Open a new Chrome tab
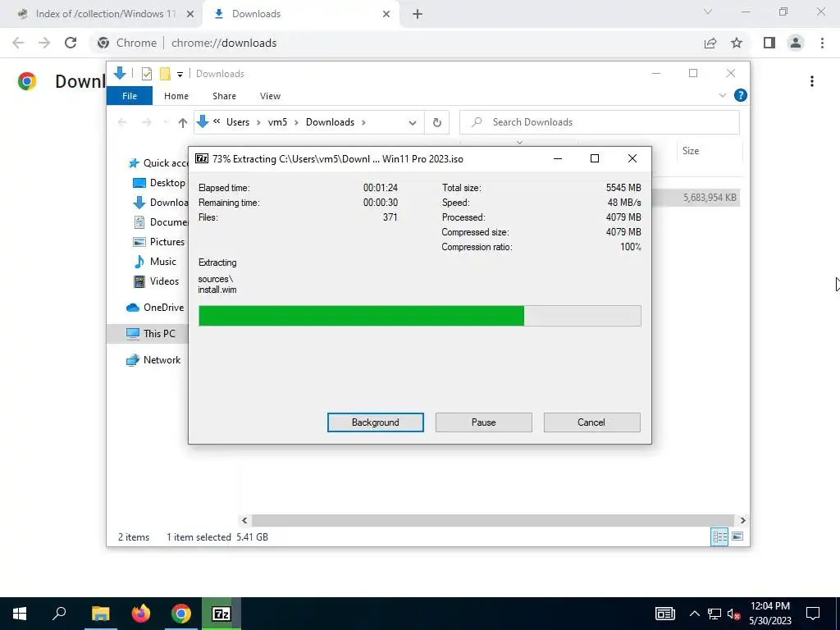 pyautogui.click(x=418, y=14)
